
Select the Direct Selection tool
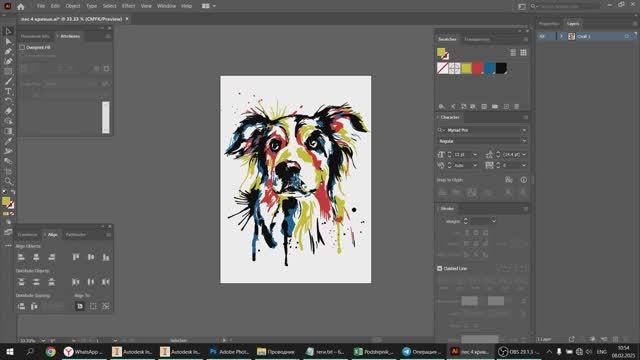(x=8, y=42)
